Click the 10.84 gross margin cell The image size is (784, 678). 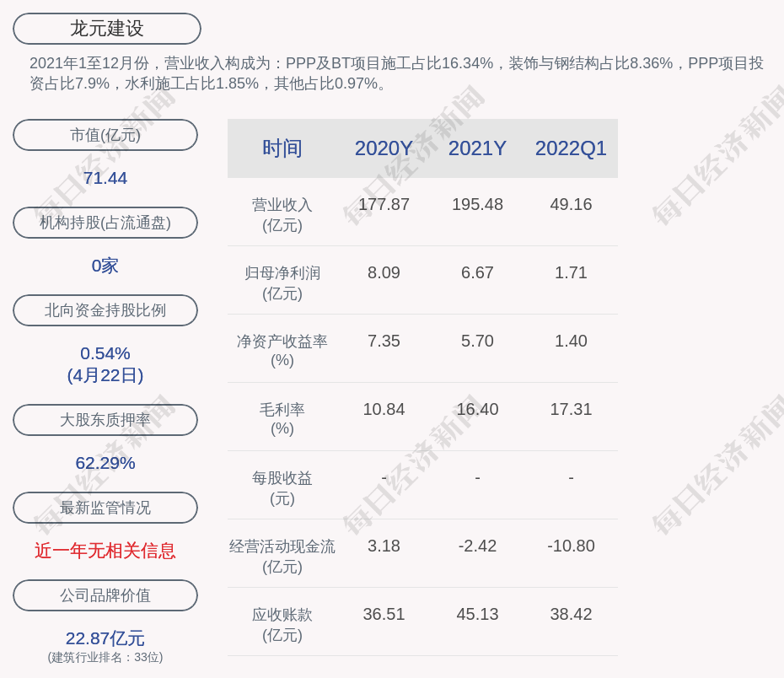pyautogui.click(x=384, y=410)
